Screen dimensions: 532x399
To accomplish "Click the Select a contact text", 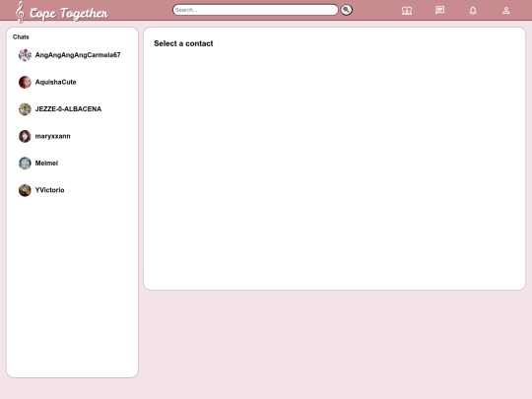I will click(x=183, y=43).
